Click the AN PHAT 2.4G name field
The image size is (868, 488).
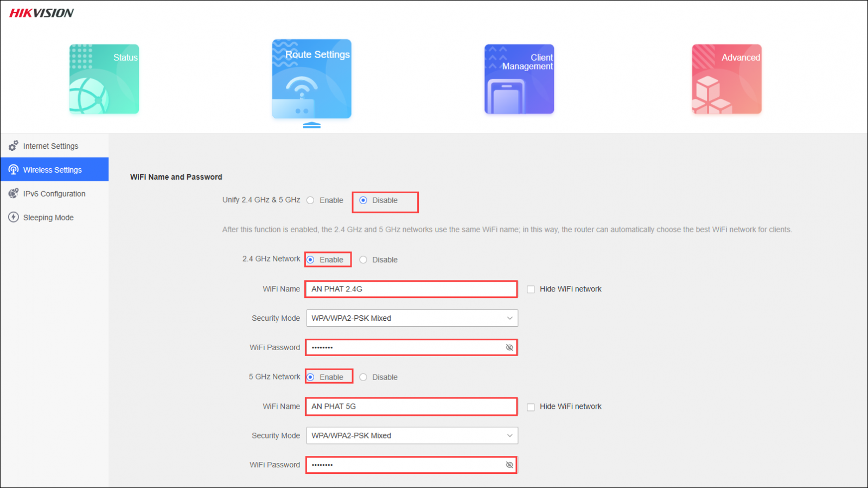point(411,289)
